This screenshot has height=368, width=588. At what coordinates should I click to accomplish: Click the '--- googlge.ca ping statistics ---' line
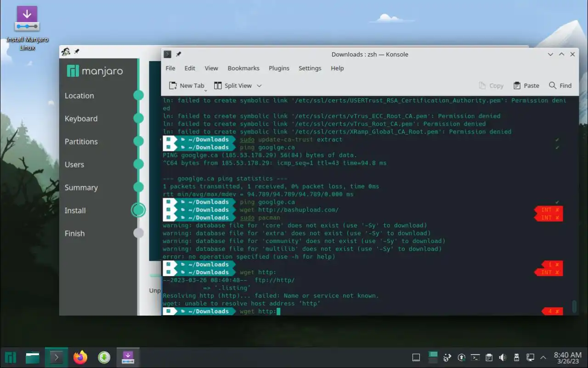click(x=225, y=178)
